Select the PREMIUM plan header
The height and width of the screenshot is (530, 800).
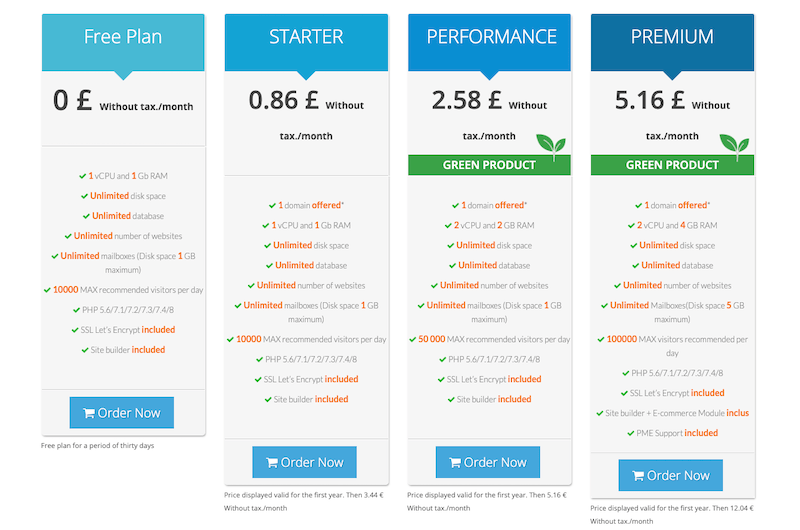tap(672, 42)
